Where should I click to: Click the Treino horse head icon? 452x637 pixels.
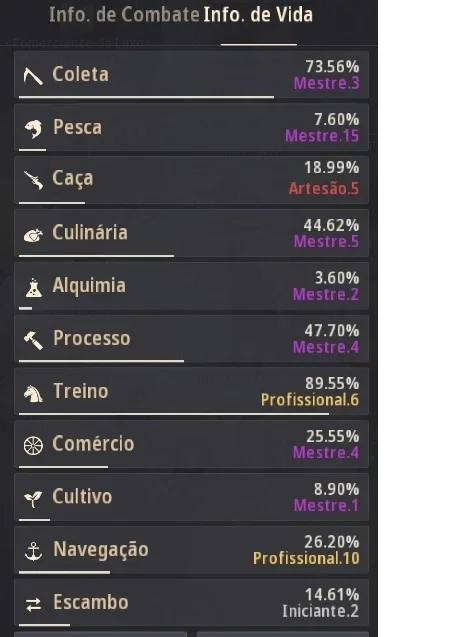[33, 393]
